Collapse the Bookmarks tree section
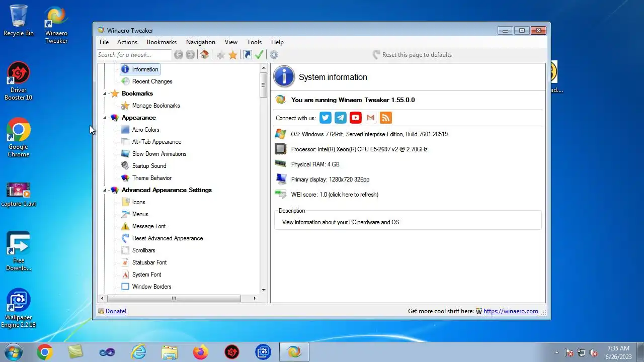Screen dimensions: 644x362 pyautogui.click(x=105, y=94)
